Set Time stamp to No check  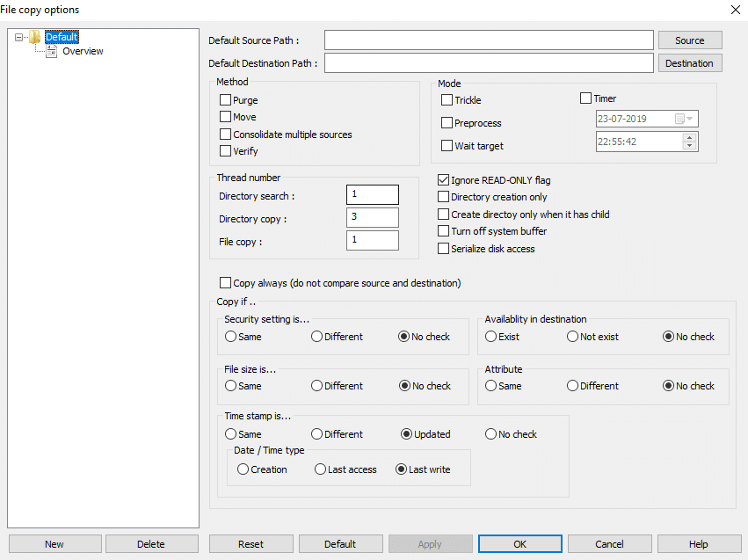pyautogui.click(x=490, y=433)
